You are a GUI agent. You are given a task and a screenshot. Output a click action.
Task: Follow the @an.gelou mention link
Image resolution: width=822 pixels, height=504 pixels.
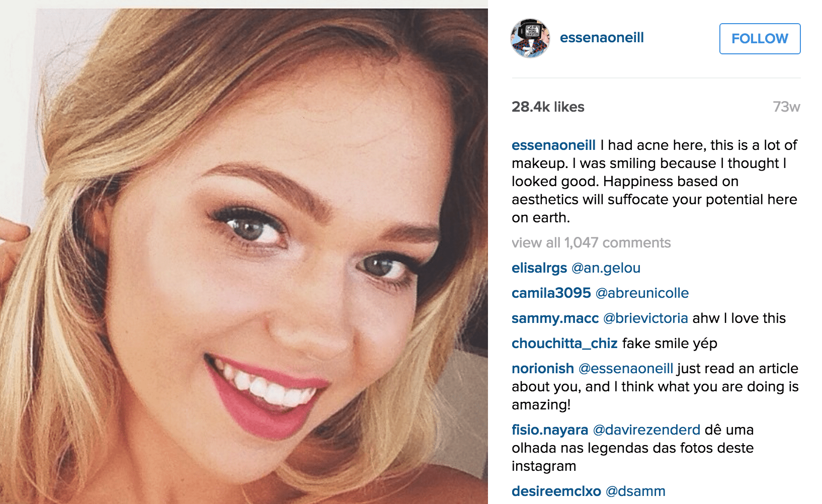coord(606,268)
